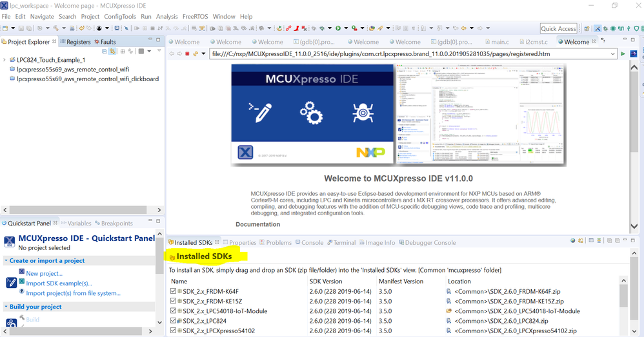Screen dimensions: 644x337
Task: Open the Clocks waveform perspective icon
Action: (621, 28)
